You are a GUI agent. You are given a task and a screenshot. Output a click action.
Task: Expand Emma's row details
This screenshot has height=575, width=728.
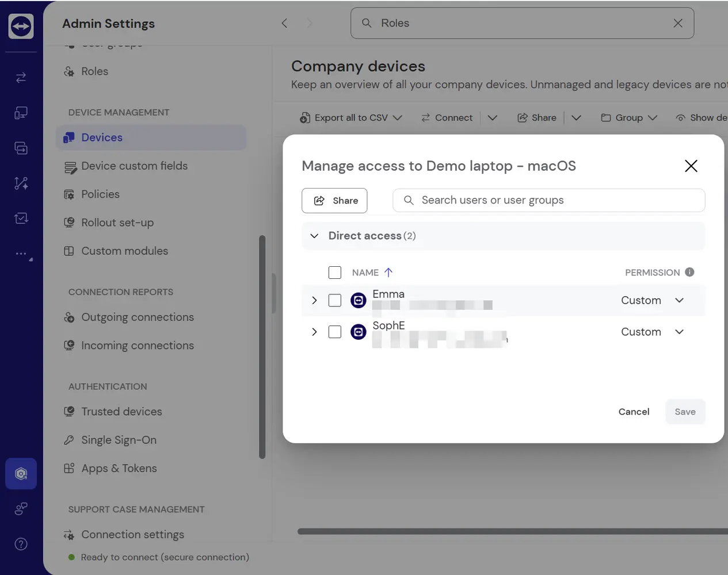314,300
